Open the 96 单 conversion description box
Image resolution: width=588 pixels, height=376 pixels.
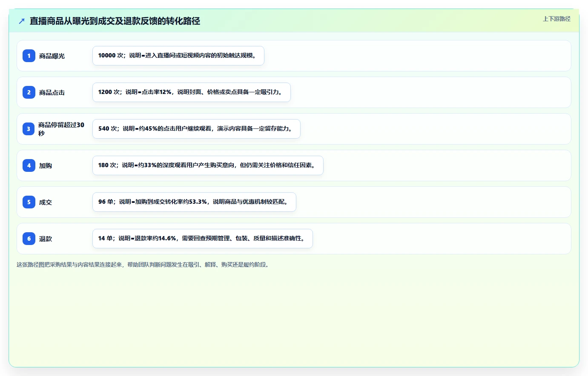pos(194,202)
